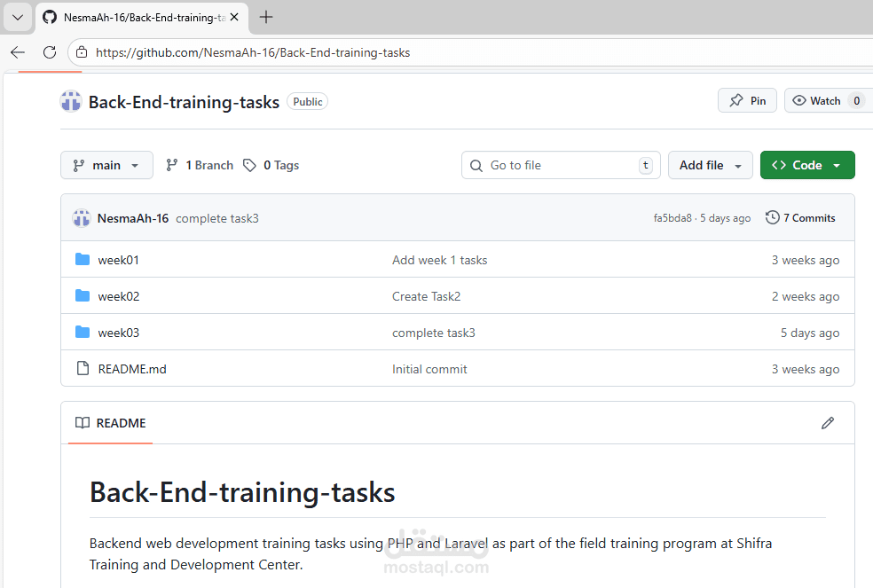Pin the Back-End-training-tasks repository
This screenshot has width=873, height=588.
point(747,100)
